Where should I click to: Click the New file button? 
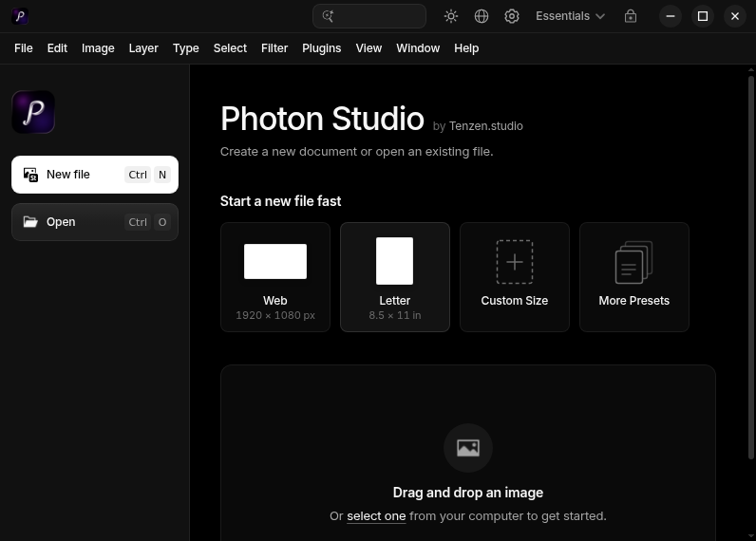pyautogui.click(x=95, y=175)
